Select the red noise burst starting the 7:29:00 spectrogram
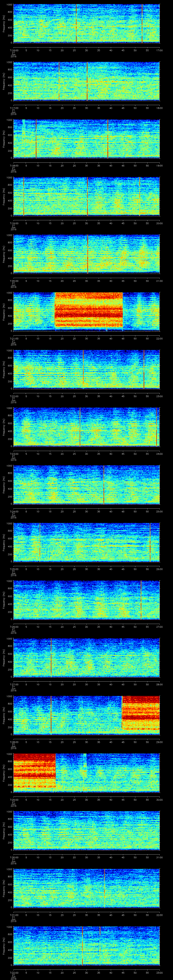173x980 pixels. (35, 770)
